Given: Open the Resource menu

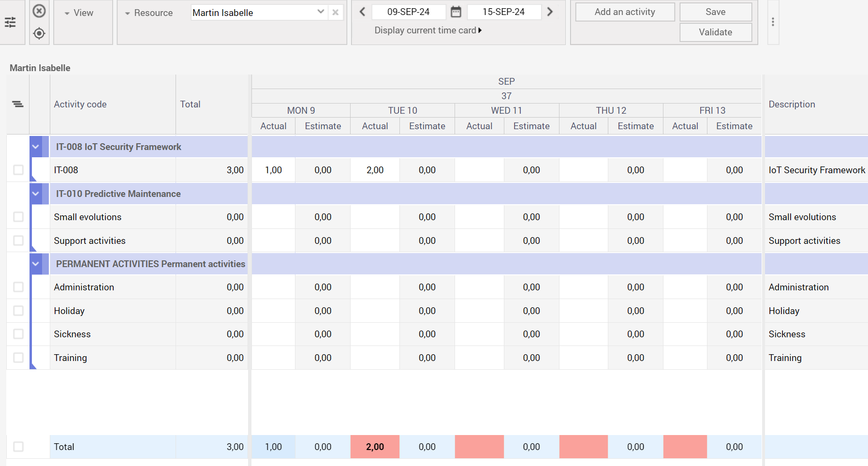Looking at the screenshot, I should pos(149,13).
